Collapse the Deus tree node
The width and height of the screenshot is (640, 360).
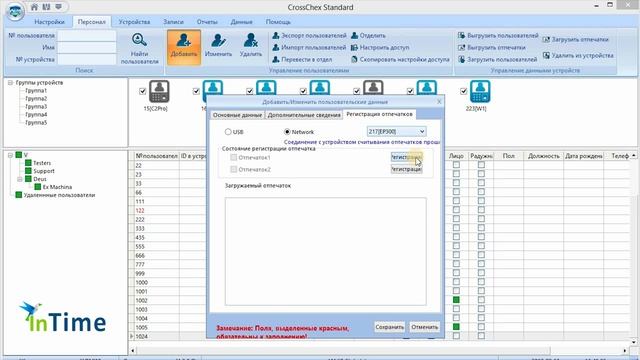20,179
